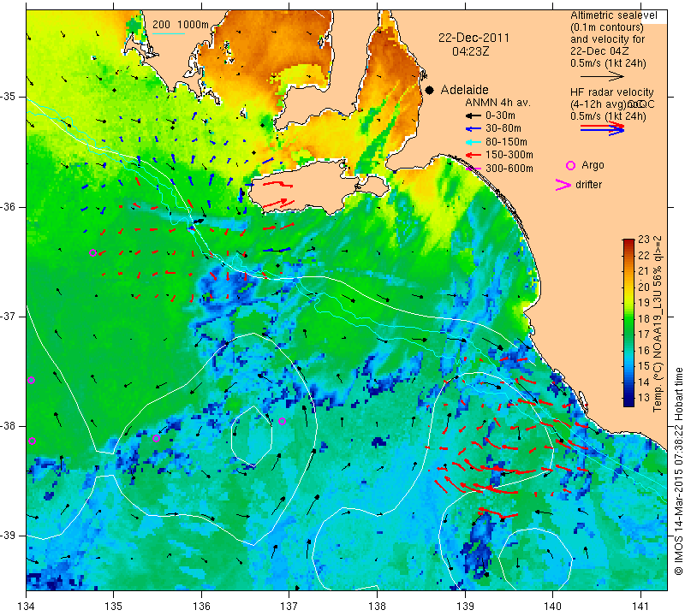Click the "30-80m" legend text
Viewport: 685px width, 616px height.
coord(503,129)
